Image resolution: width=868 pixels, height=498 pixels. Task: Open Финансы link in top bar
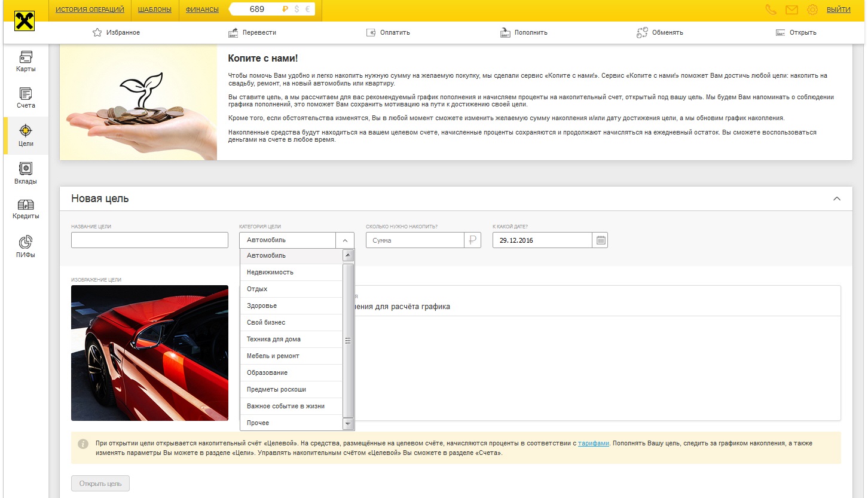coord(202,10)
